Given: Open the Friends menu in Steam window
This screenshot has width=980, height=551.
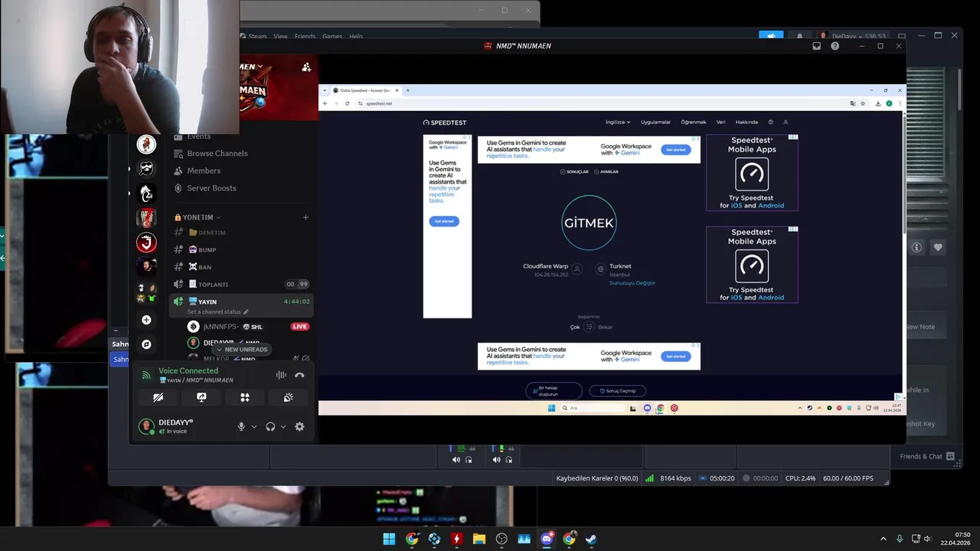Looking at the screenshot, I should [x=305, y=36].
